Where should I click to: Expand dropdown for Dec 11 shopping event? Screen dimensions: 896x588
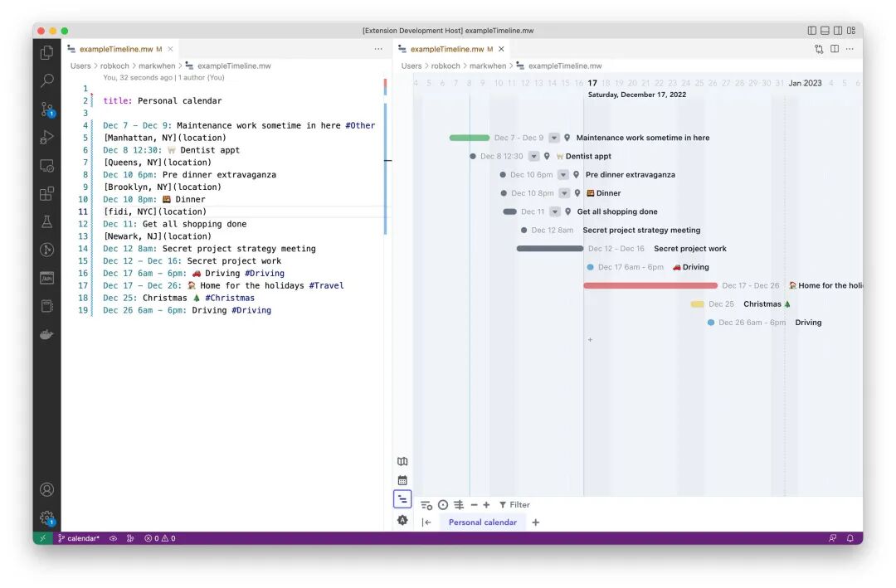555,211
